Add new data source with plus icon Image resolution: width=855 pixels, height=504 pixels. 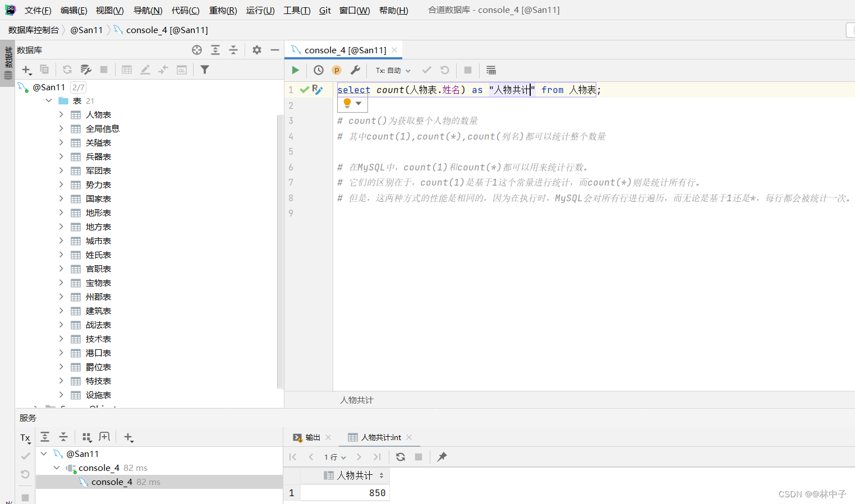[26, 70]
